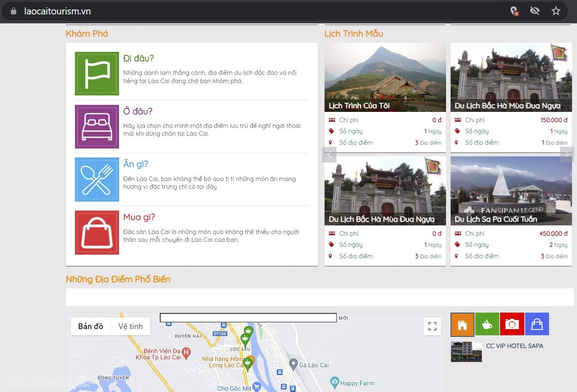Bookmark this page with the star icon
Viewport: 577px width, 392px height.
point(556,11)
